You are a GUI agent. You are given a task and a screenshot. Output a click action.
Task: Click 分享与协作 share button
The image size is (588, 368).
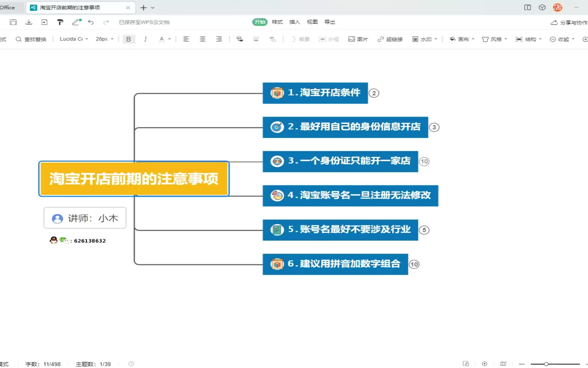tap(569, 22)
